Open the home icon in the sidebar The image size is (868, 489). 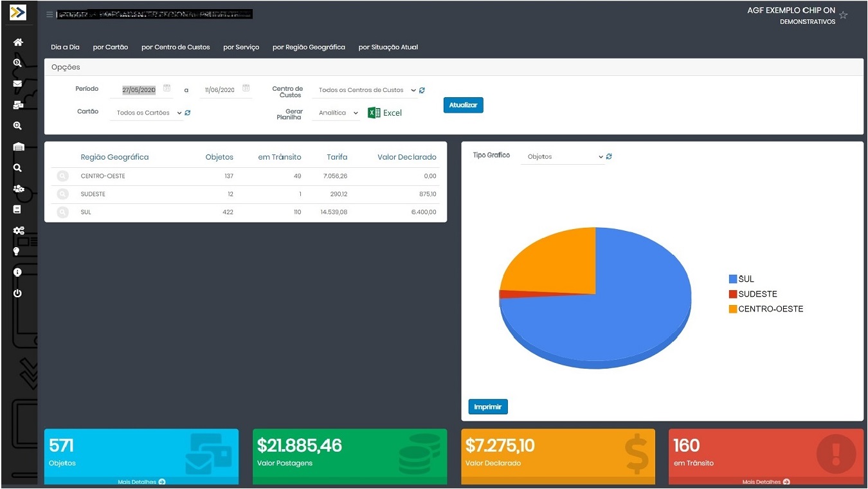point(18,42)
